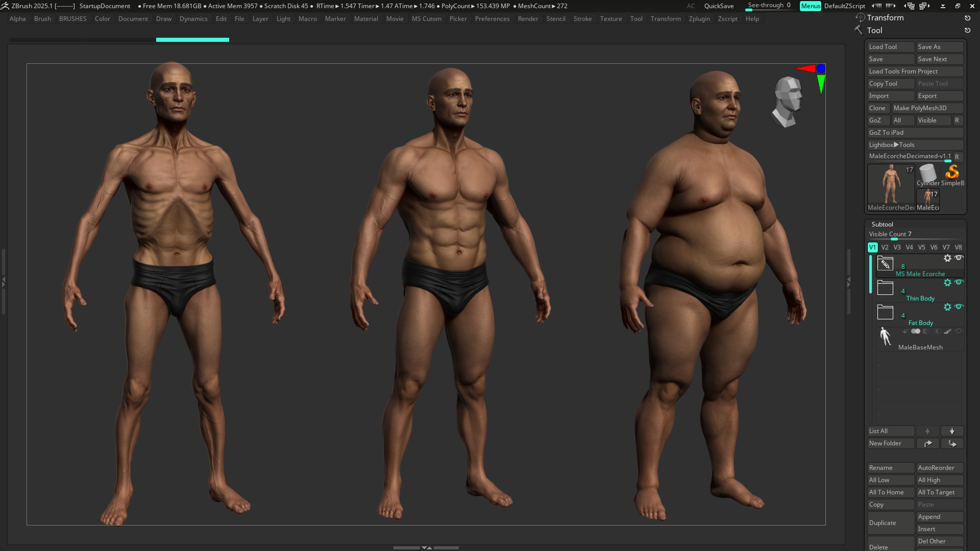Click the AutoReorder button

click(940, 468)
